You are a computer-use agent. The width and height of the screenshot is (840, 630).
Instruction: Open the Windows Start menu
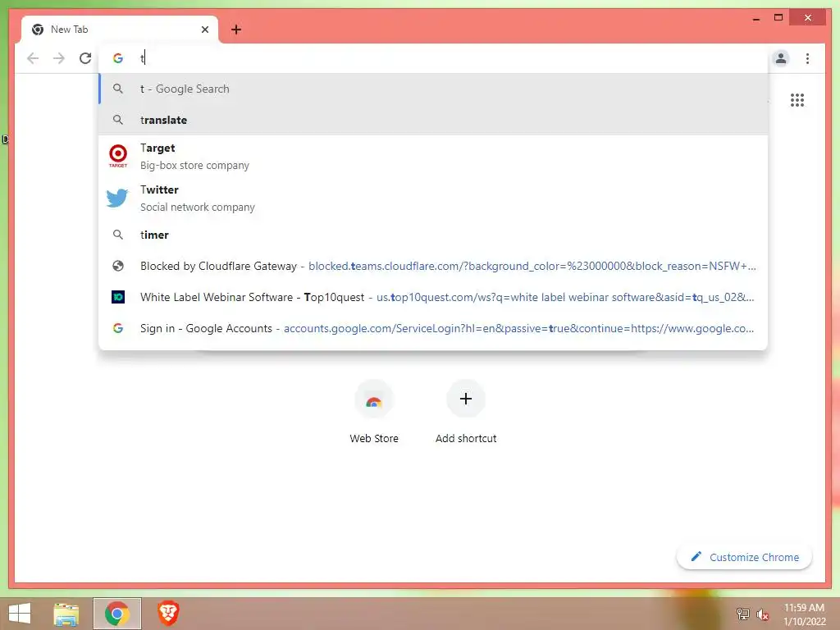(x=20, y=614)
